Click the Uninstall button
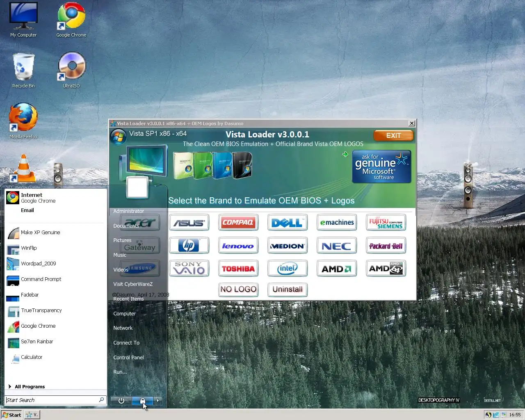 point(287,290)
